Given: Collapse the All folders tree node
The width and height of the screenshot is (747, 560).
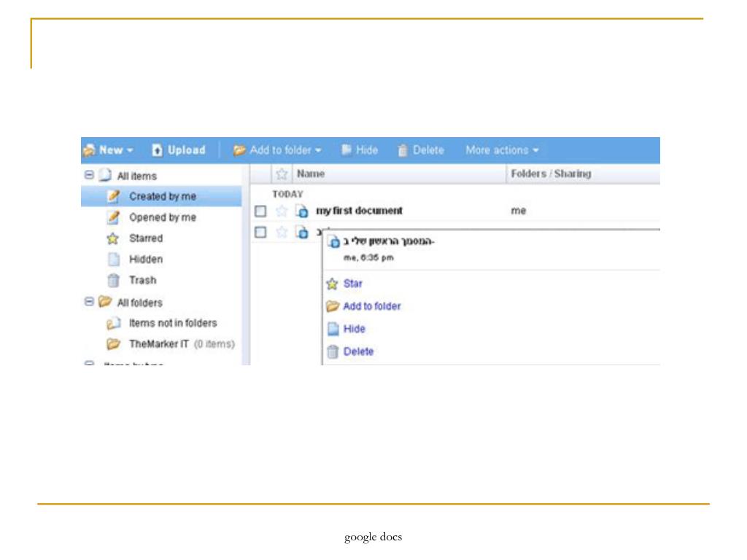Looking at the screenshot, I should [x=89, y=301].
